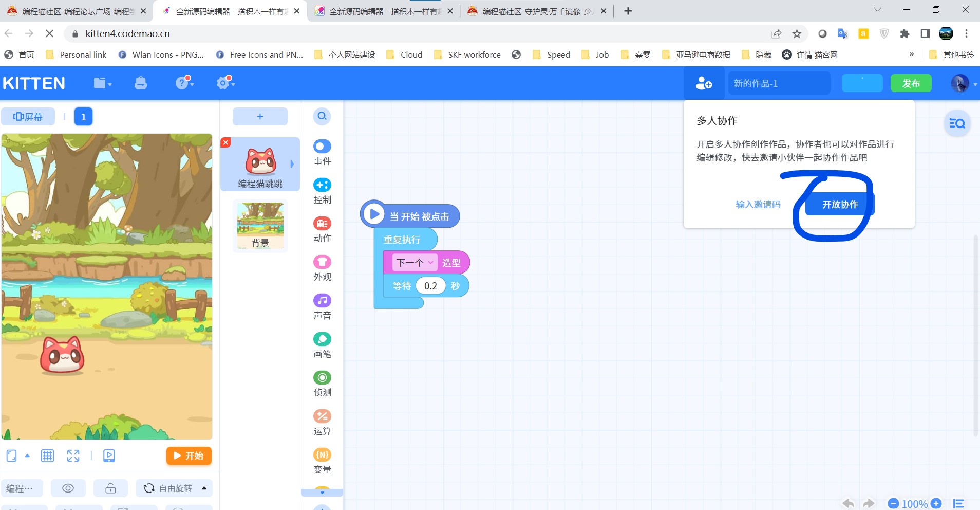Click the stage size frame icon
The height and width of the screenshot is (510, 980).
click(x=11, y=456)
